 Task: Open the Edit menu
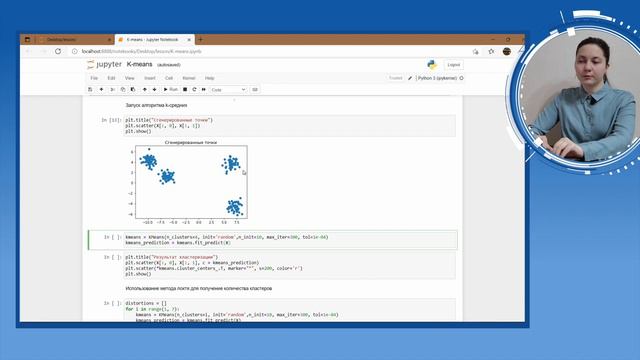pos(111,78)
